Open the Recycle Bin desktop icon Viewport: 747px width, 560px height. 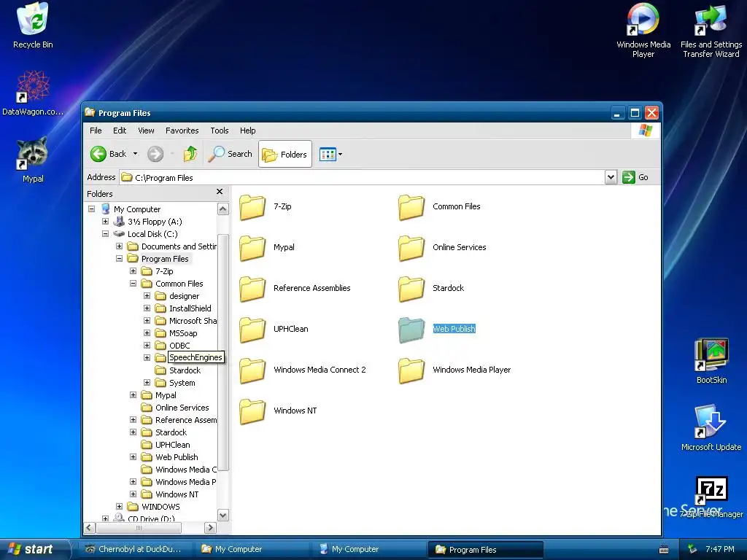(33, 26)
